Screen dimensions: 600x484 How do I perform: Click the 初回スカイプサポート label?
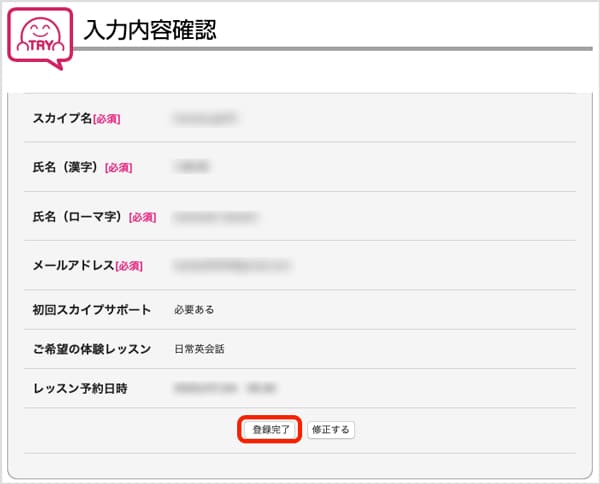(92, 309)
